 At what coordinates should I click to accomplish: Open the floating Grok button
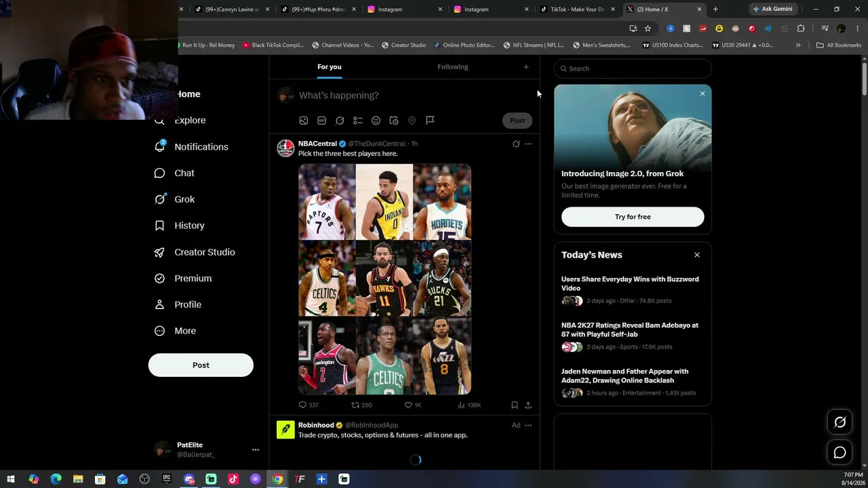point(840,422)
